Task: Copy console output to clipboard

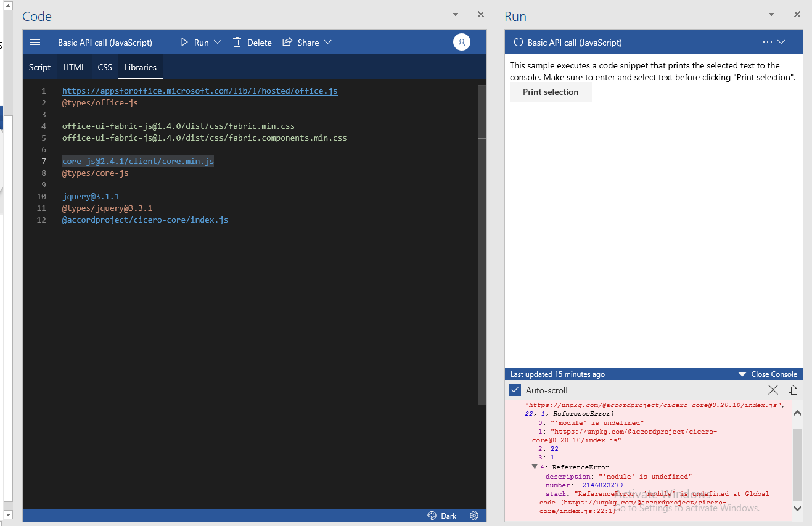Action: (793, 390)
